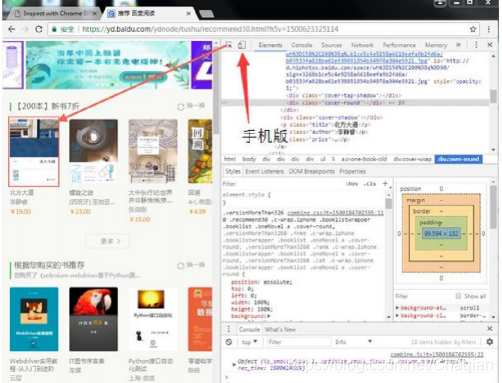Expand background-attachment computed property
Screen dimensions: 502x383
(x=397, y=308)
